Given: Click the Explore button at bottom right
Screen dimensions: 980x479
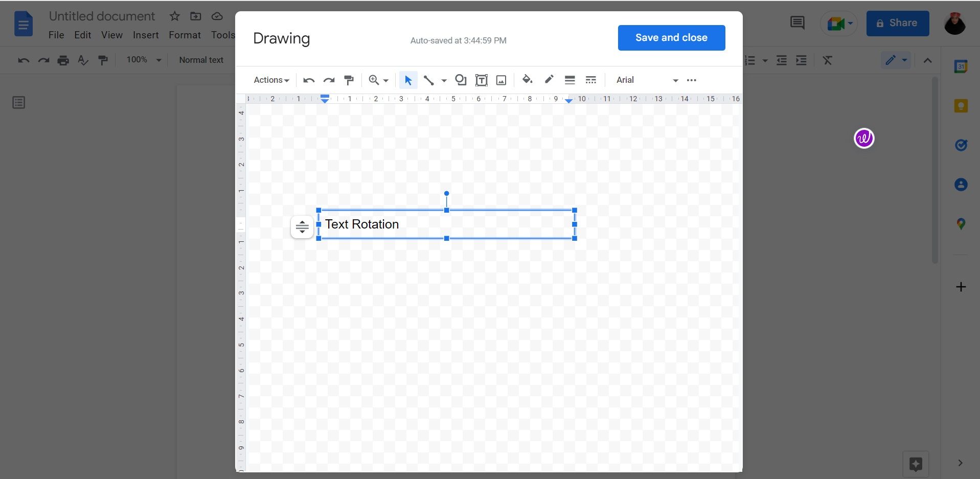Looking at the screenshot, I should point(916,464).
